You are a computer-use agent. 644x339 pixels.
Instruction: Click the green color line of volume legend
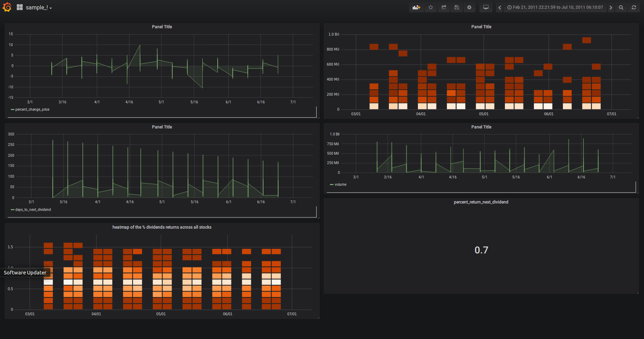pyautogui.click(x=332, y=185)
